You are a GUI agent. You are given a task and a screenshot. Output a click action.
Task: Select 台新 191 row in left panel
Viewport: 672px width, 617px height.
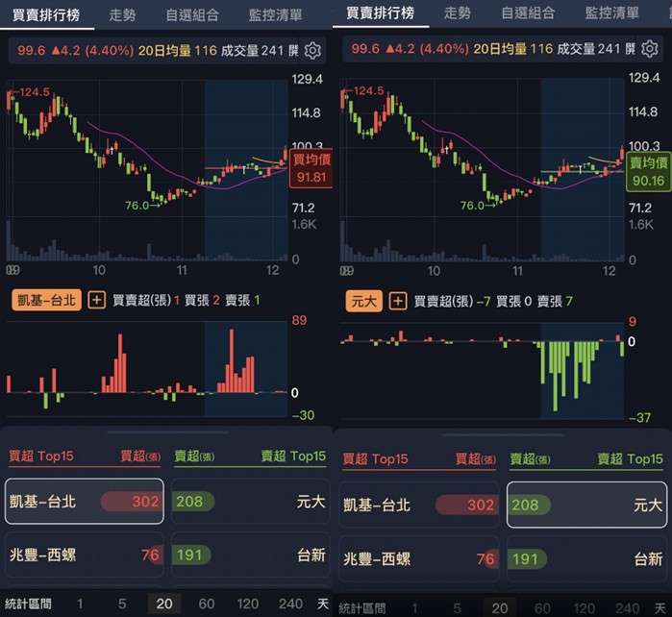pos(250,555)
